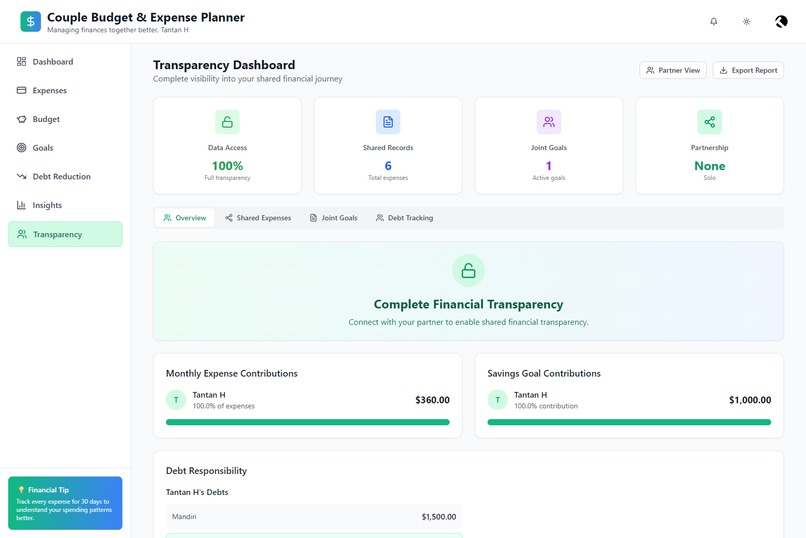Click the Insights bar chart icon
Image resolution: width=806 pixels, height=538 pixels.
click(x=21, y=205)
